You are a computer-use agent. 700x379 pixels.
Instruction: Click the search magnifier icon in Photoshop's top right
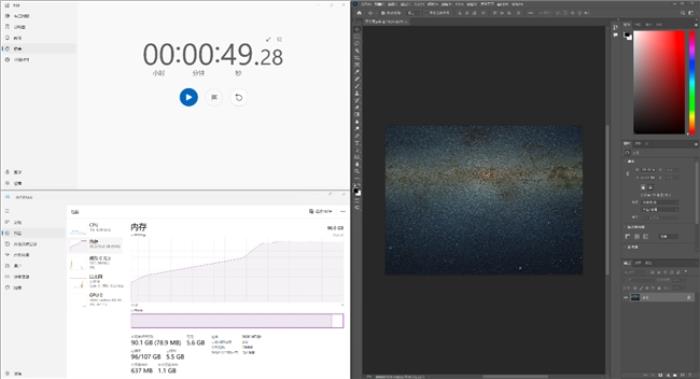tap(683, 13)
